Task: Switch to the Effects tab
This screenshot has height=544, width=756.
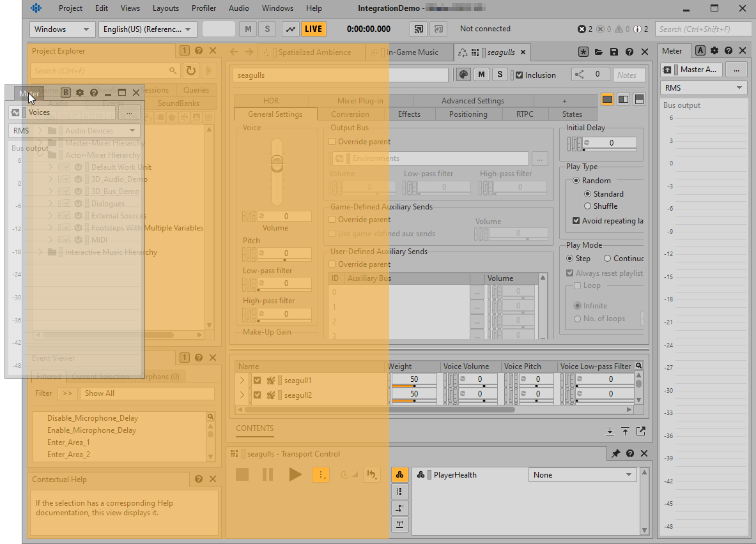Action: coord(409,114)
